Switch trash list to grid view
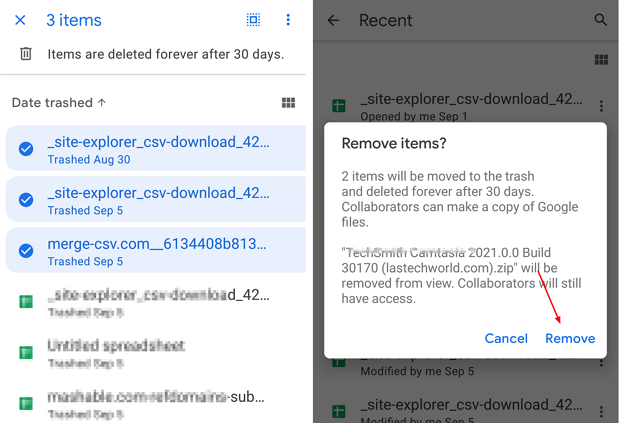The height and width of the screenshot is (423, 619). pyautogui.click(x=288, y=103)
